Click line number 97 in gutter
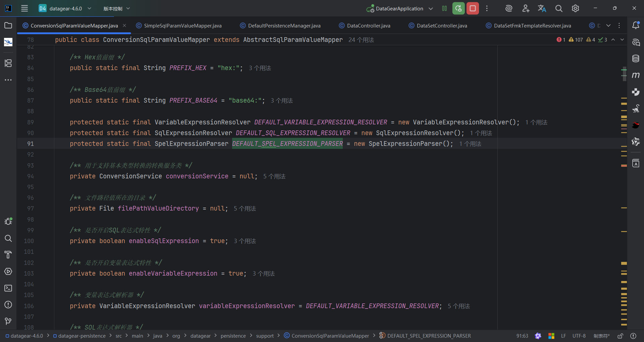The height and width of the screenshot is (342, 644). [30, 209]
